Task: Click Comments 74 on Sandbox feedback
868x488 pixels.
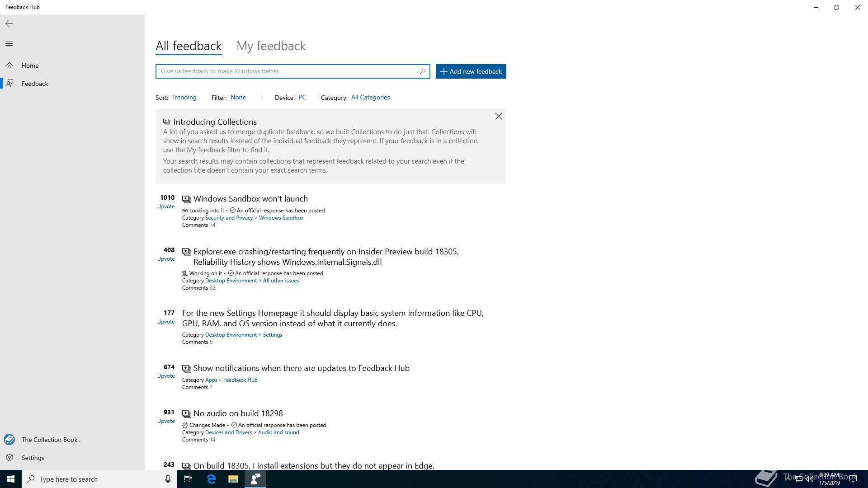Action: click(x=198, y=225)
